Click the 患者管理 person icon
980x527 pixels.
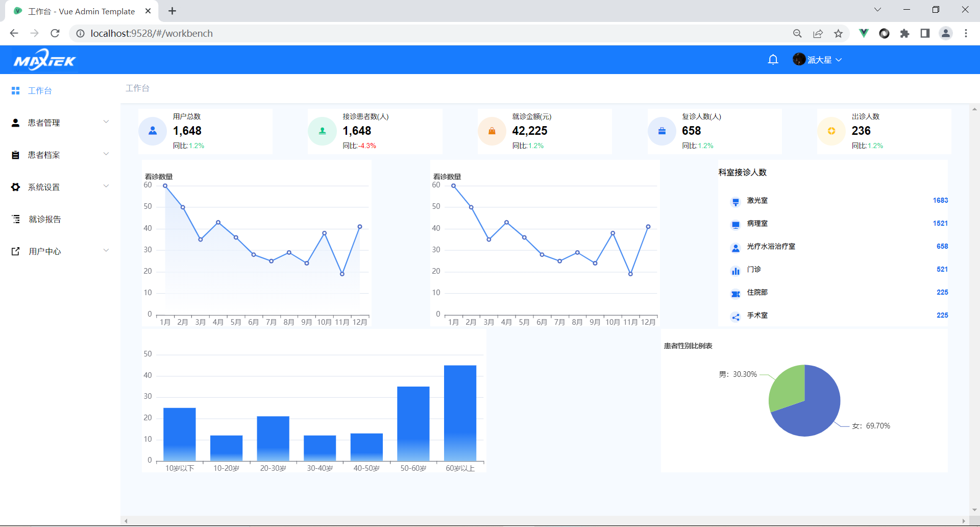pyautogui.click(x=15, y=123)
